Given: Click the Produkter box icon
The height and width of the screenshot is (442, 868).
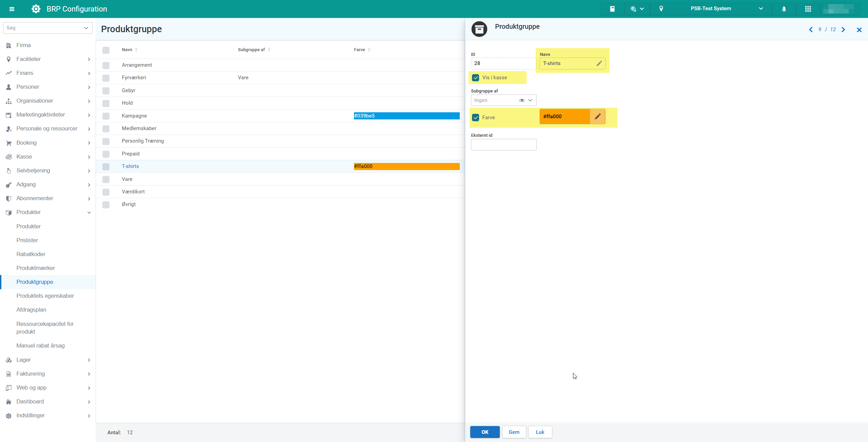Looking at the screenshot, I should pos(9,212).
